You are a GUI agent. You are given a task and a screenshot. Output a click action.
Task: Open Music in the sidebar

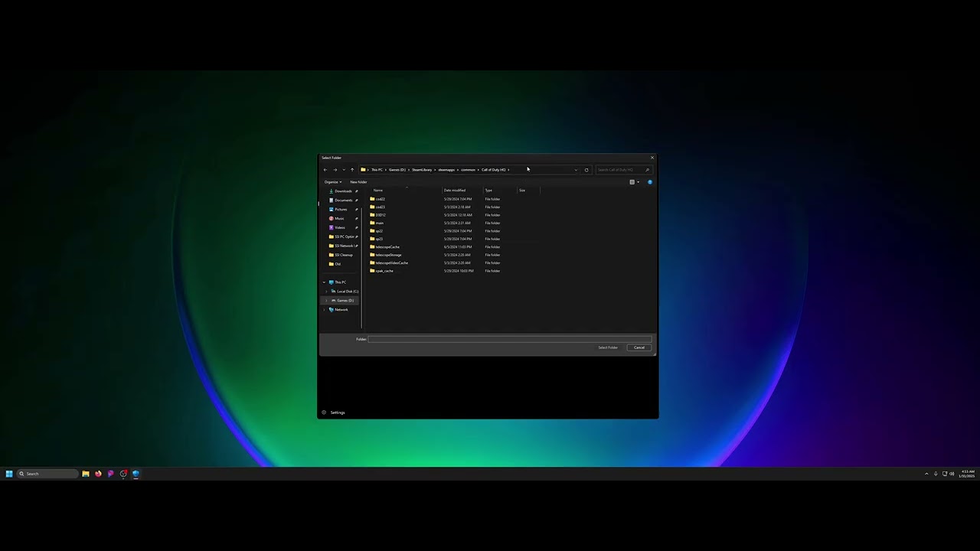pos(339,219)
